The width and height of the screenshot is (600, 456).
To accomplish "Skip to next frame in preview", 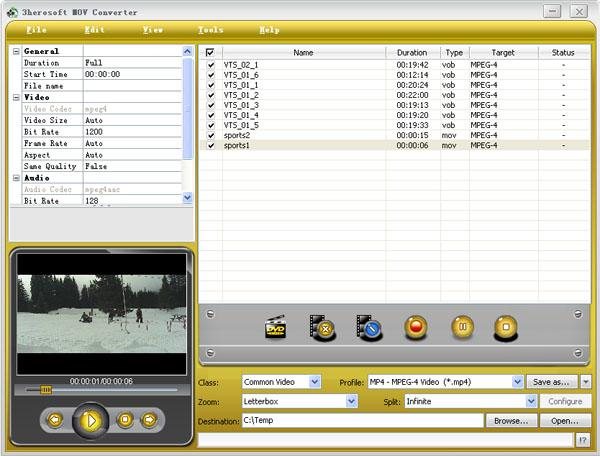I will [149, 420].
